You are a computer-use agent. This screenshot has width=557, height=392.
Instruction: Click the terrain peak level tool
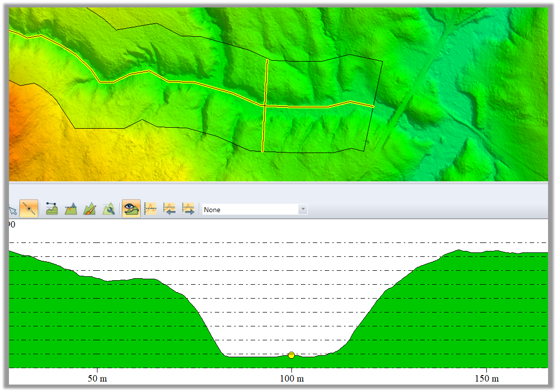(71, 209)
